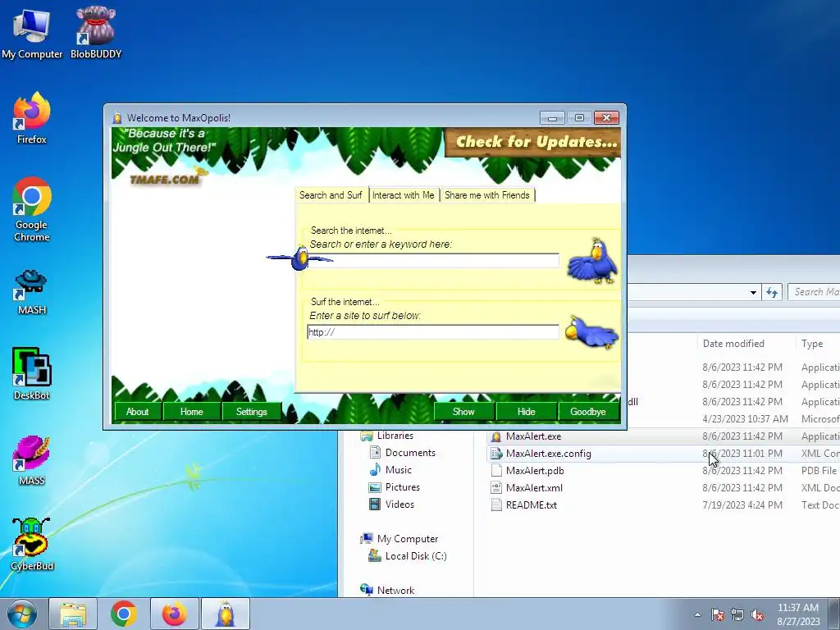
Task: Click the Action Center flag tray icon
Action: (718, 615)
